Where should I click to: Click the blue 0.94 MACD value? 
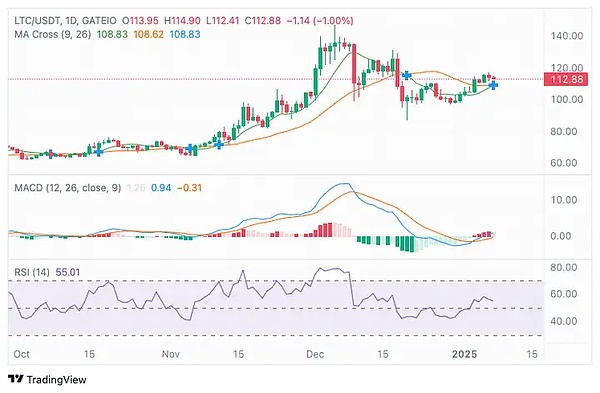pyautogui.click(x=161, y=188)
